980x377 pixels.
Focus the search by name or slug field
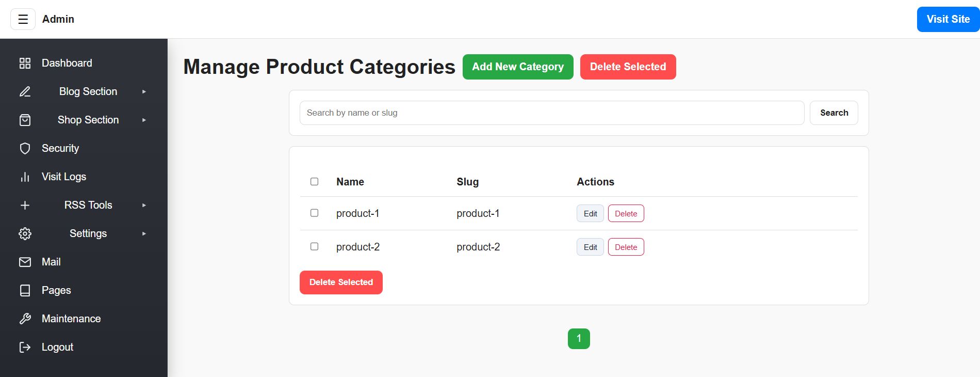click(x=551, y=113)
